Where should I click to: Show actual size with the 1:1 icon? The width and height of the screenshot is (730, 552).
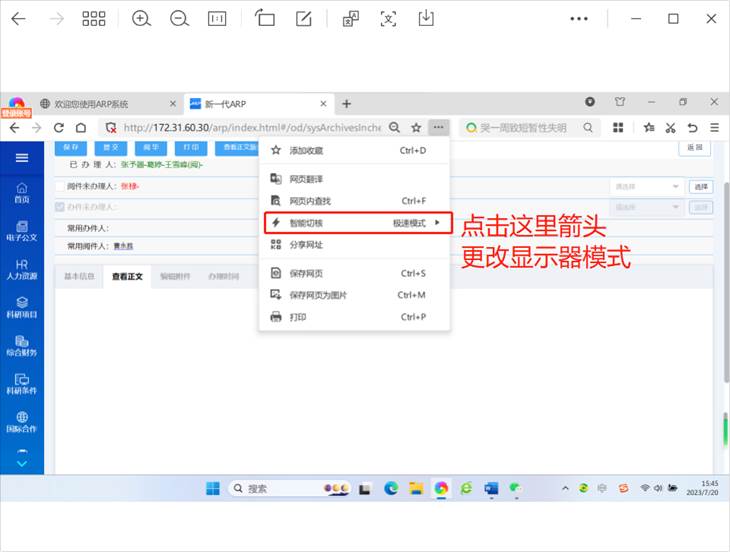217,18
